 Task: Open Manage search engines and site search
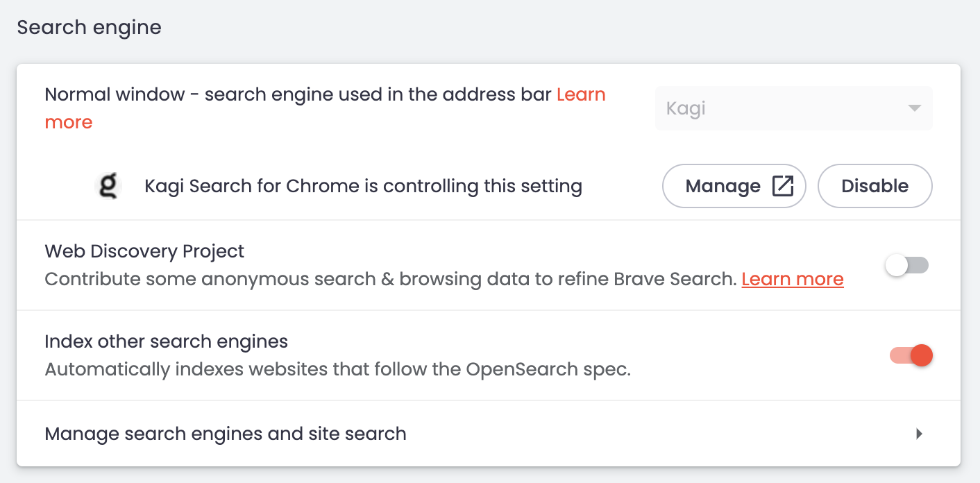[x=226, y=434]
